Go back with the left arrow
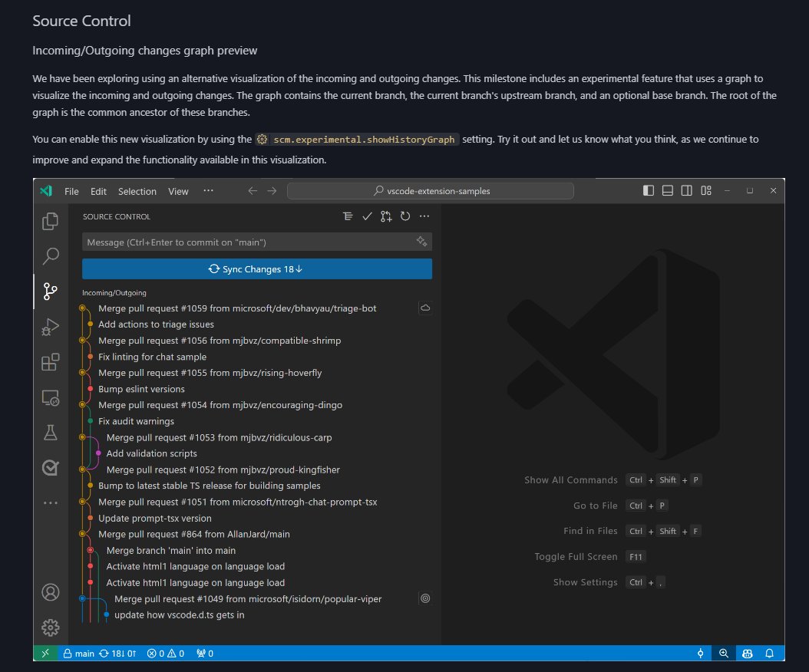 tap(253, 191)
